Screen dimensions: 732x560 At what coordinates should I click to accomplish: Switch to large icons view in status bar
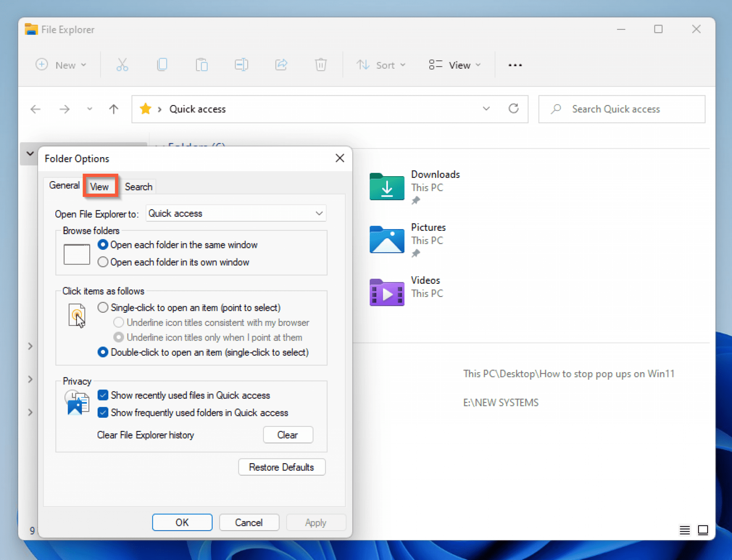click(x=703, y=530)
